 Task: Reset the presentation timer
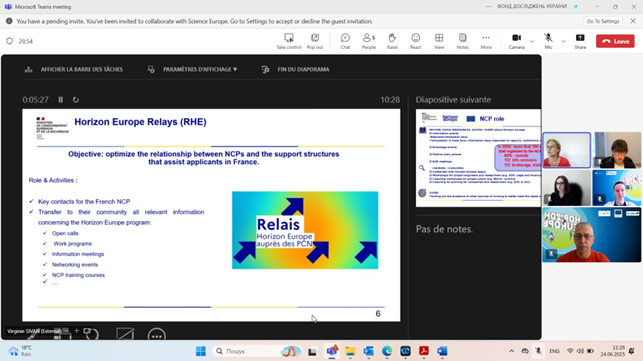76,100
